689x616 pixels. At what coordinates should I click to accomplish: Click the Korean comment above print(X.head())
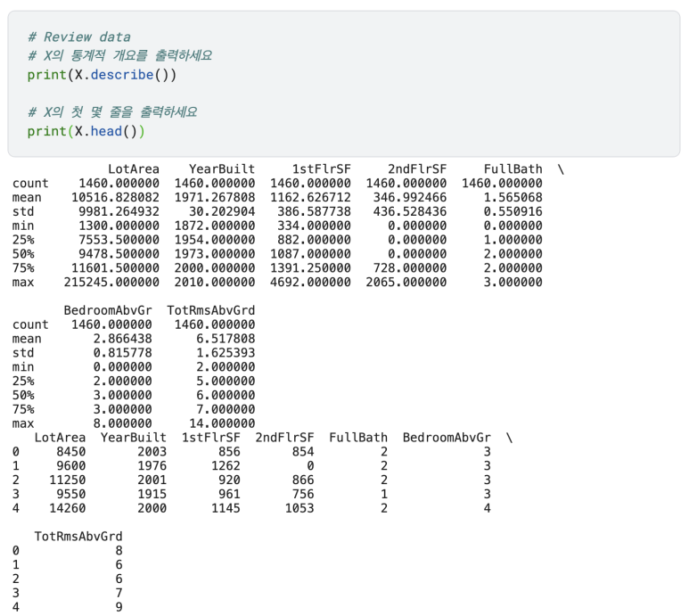[x=112, y=112]
